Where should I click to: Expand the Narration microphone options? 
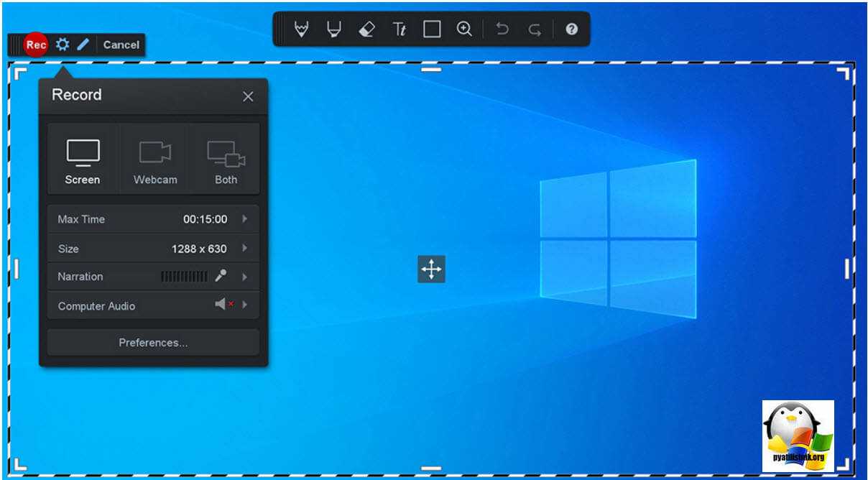[245, 277]
